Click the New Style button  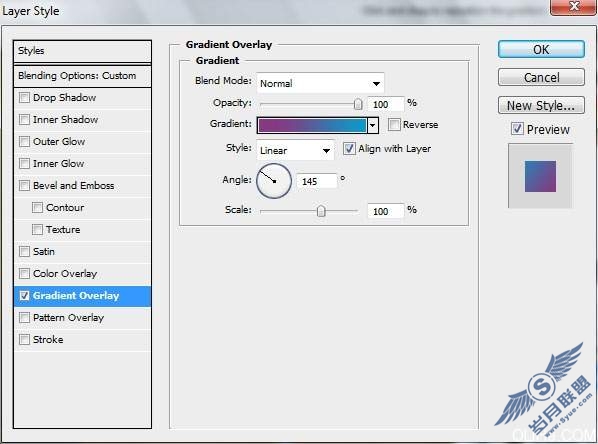[x=541, y=105]
